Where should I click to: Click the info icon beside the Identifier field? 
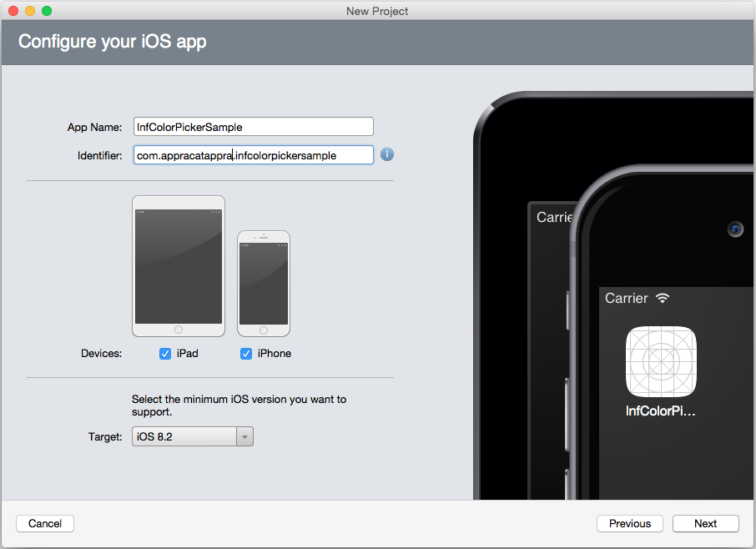tap(386, 154)
